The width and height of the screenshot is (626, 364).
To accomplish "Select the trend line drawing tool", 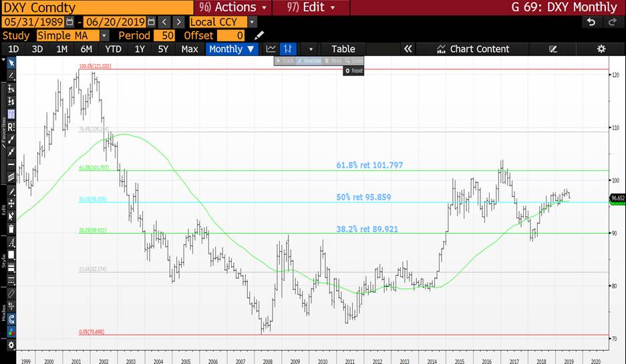I will 11,75.
